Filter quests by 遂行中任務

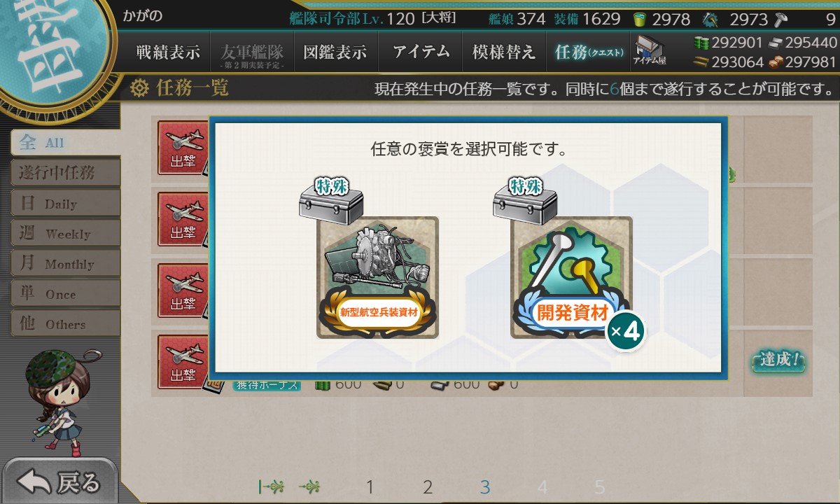tap(66, 173)
